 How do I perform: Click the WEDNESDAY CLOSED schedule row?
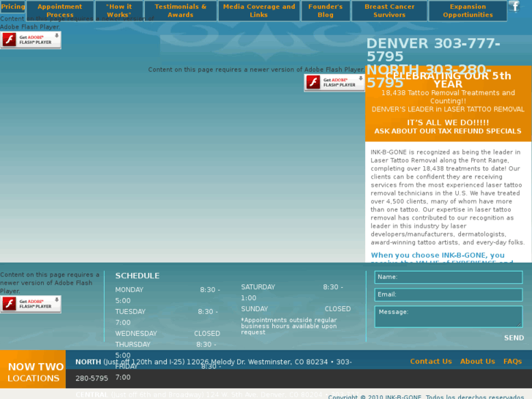(168, 333)
